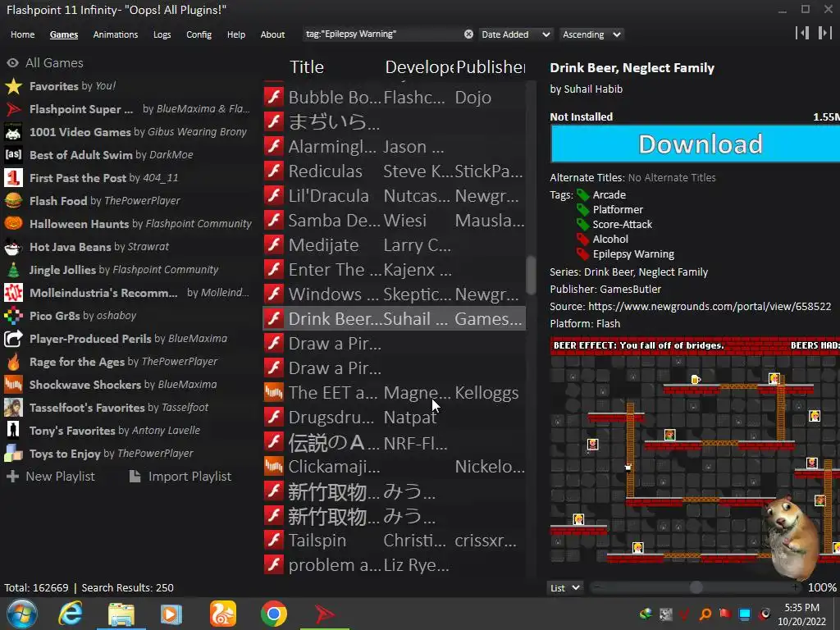Open Internet Explorer from the taskbar
Image resolution: width=840 pixels, height=630 pixels.
pos(71,614)
